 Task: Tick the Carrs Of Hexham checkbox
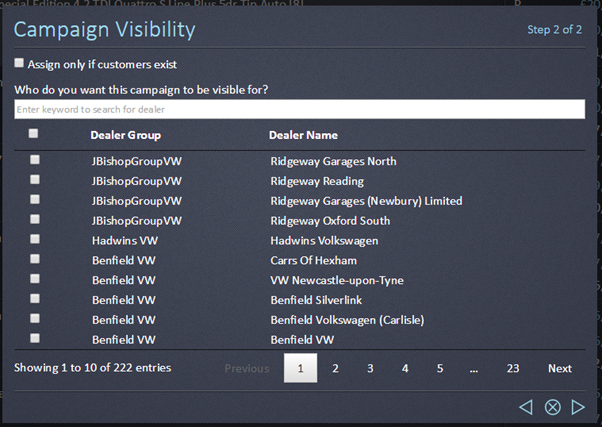[35, 259]
